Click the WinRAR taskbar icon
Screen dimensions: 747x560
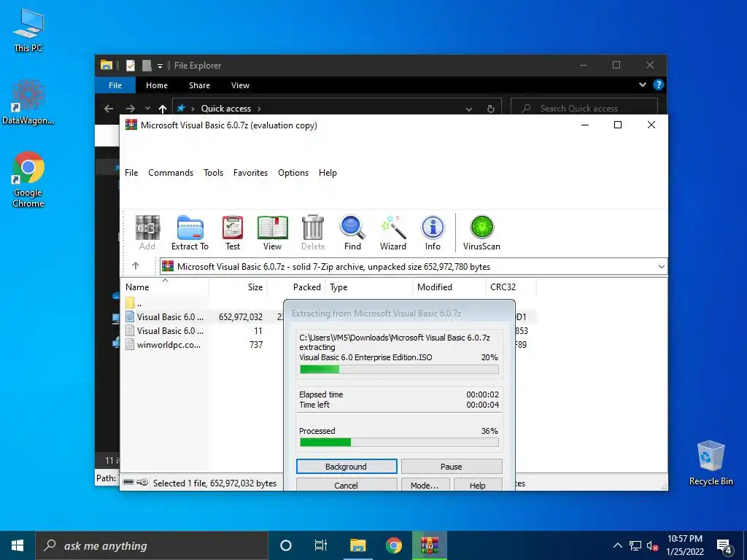[x=429, y=545]
